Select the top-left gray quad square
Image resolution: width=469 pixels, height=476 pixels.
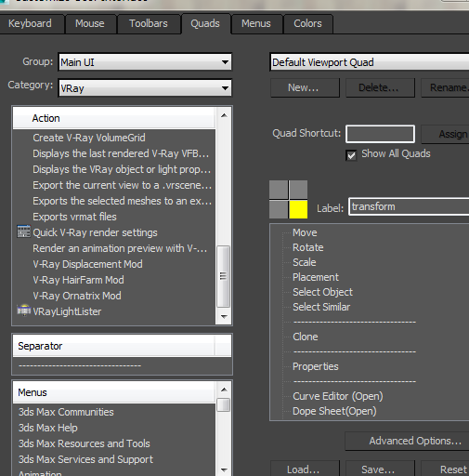pyautogui.click(x=279, y=190)
